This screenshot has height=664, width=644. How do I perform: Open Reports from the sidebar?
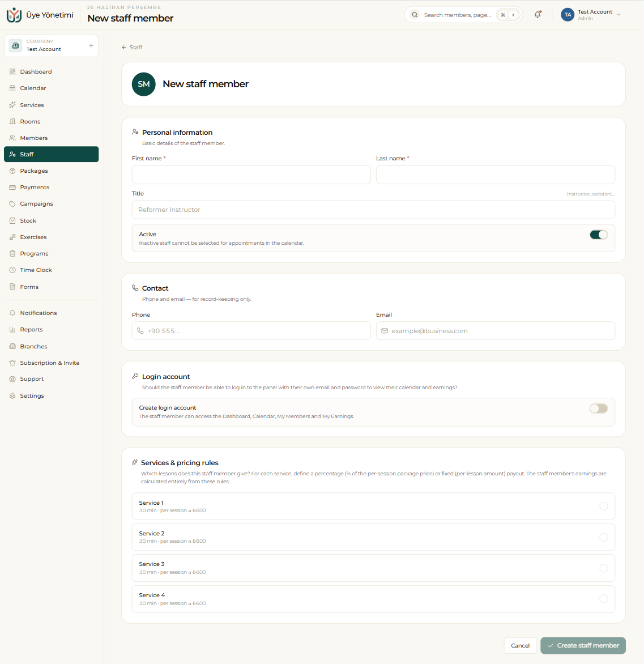click(x=51, y=330)
